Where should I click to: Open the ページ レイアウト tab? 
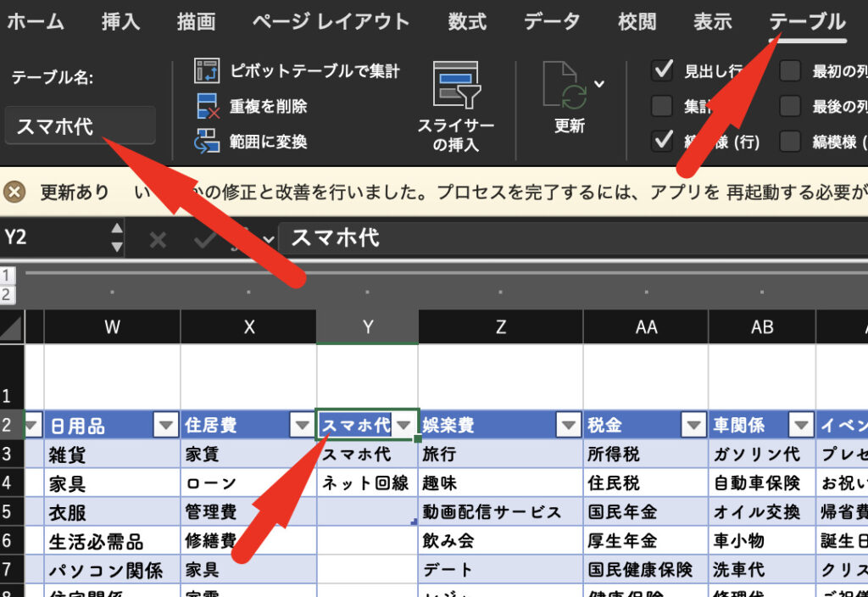[x=331, y=22]
